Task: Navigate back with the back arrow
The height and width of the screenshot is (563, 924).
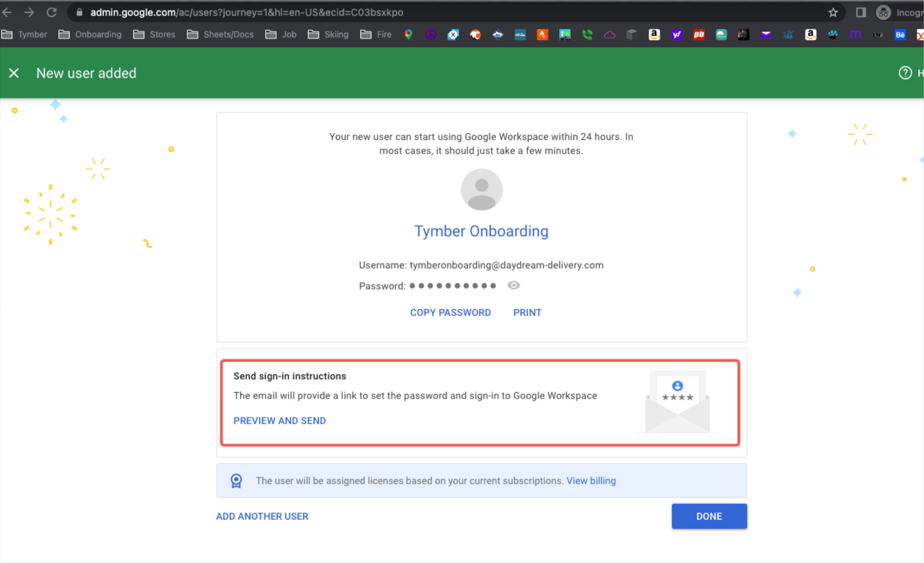Action: 7,12
